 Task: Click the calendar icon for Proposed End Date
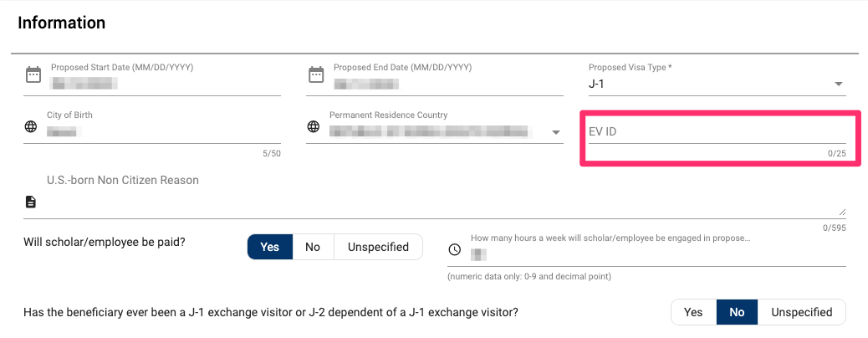click(316, 74)
